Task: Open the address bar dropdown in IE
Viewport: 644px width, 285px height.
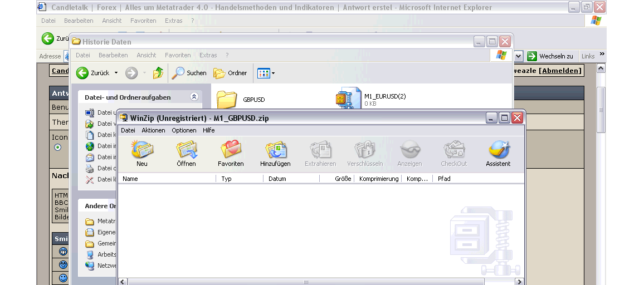Action: click(x=518, y=56)
